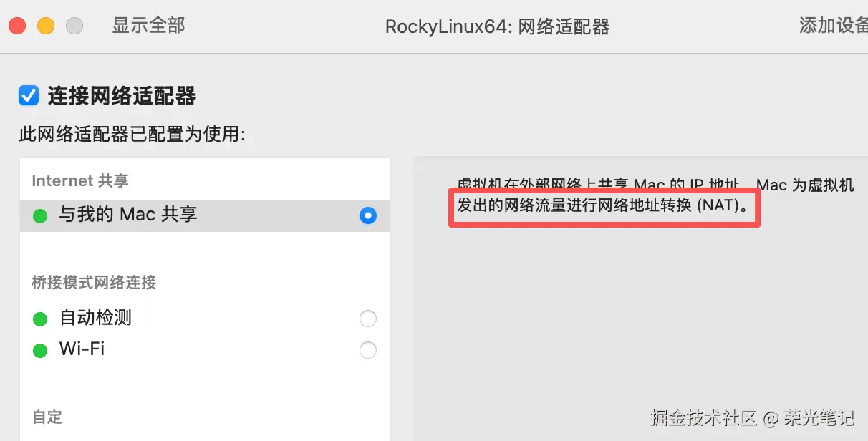Screen dimensions: 868x441
Task: Open the 添加设备 button
Action: point(834,26)
